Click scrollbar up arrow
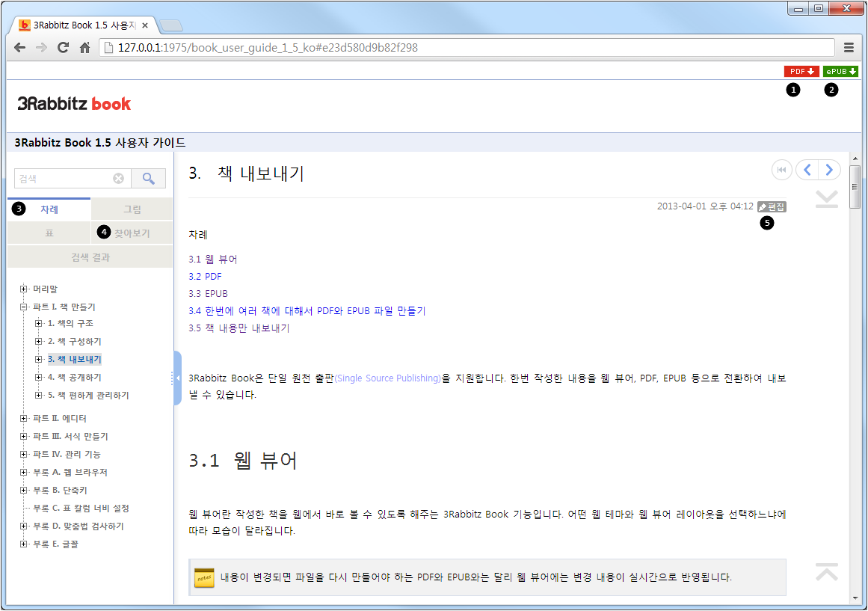 (855, 158)
